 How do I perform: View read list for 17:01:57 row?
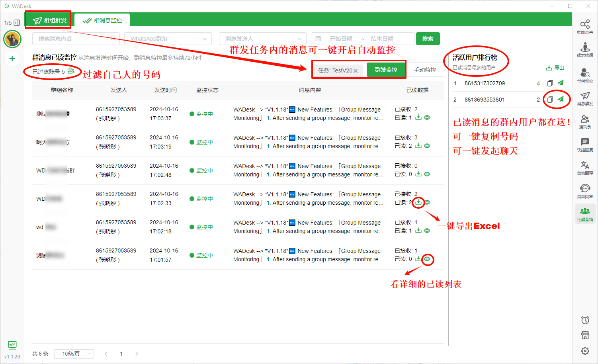427,259
